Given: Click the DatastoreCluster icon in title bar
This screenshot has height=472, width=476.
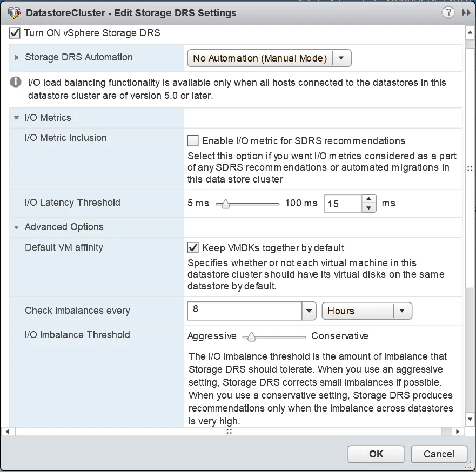Looking at the screenshot, I should (15, 13).
